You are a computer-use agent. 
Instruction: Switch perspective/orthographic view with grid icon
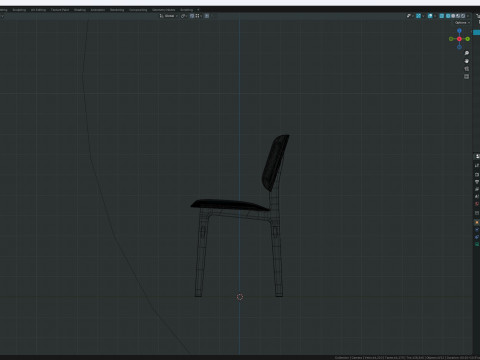coord(467,77)
